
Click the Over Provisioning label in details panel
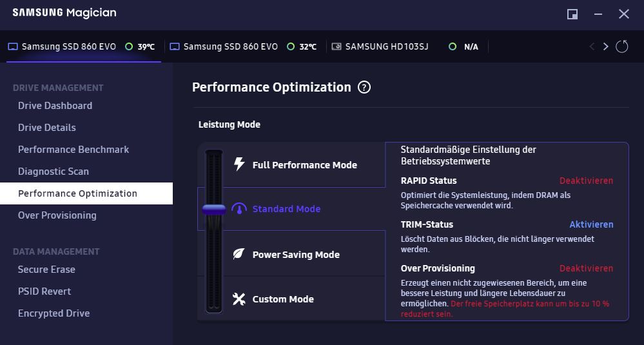[x=438, y=269]
